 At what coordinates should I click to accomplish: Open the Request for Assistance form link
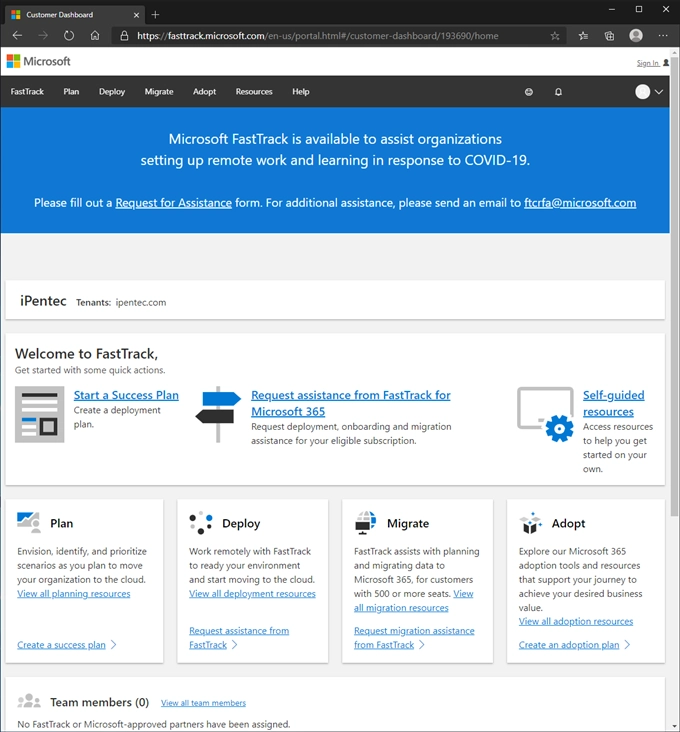pos(174,203)
